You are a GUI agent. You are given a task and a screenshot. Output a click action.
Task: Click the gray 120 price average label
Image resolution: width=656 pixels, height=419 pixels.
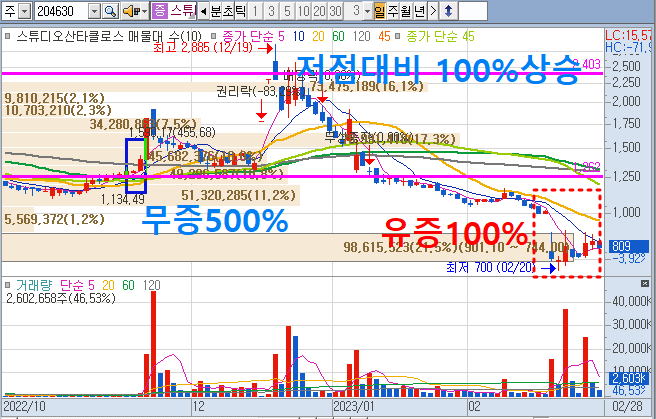coord(361,36)
